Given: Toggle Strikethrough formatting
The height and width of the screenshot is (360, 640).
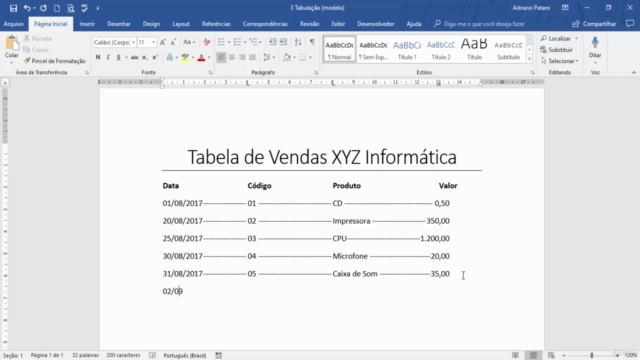Looking at the screenshot, I should [134, 57].
